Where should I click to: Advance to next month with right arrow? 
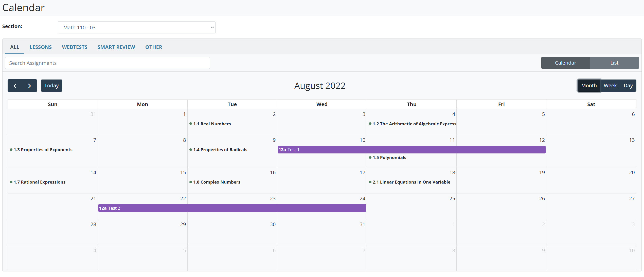point(29,86)
